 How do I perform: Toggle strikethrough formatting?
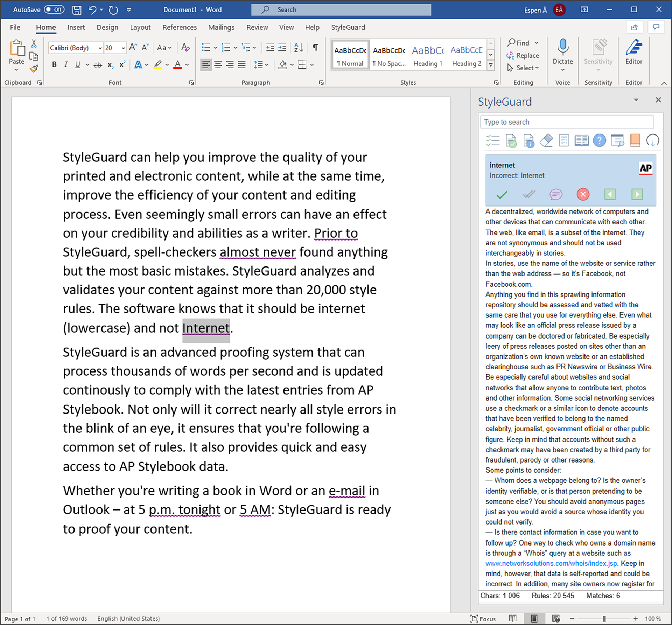tap(98, 65)
